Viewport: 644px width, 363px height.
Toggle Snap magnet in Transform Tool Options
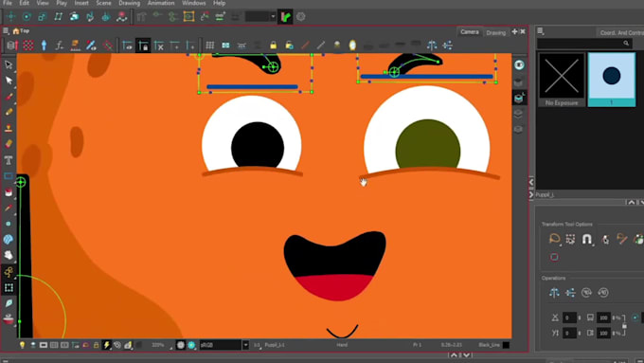[x=587, y=239]
